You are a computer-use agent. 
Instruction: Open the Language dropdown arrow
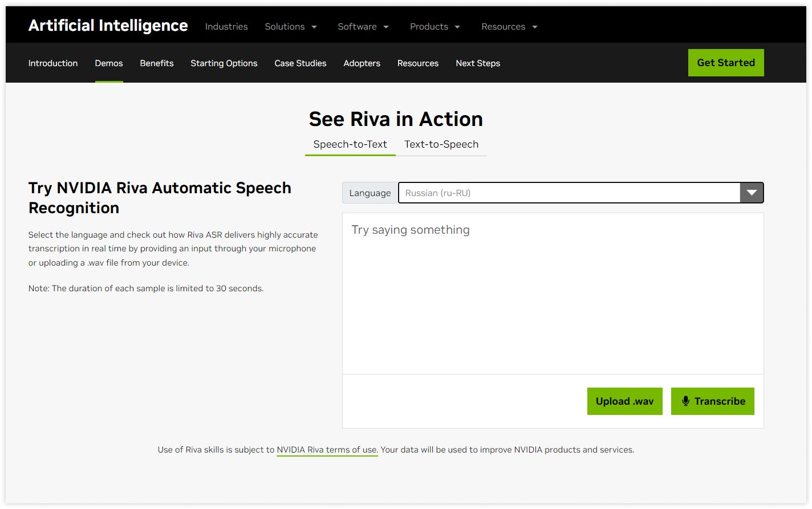tap(752, 193)
